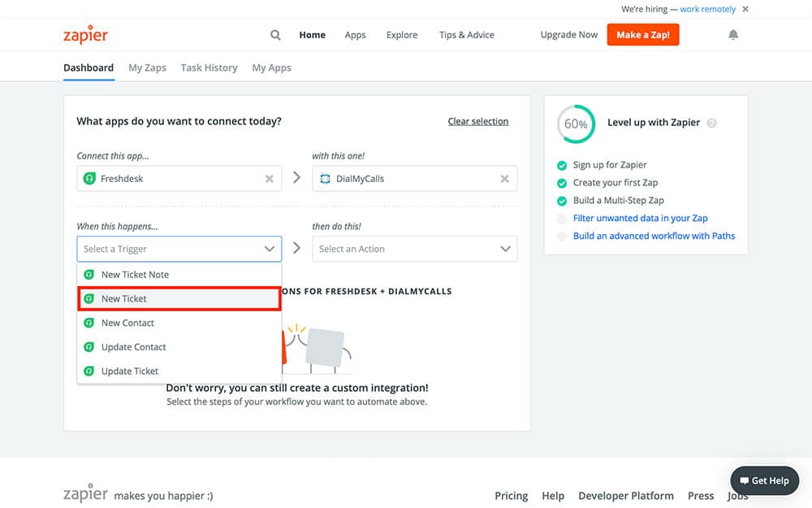Click the Zapier logo in header

tap(85, 35)
